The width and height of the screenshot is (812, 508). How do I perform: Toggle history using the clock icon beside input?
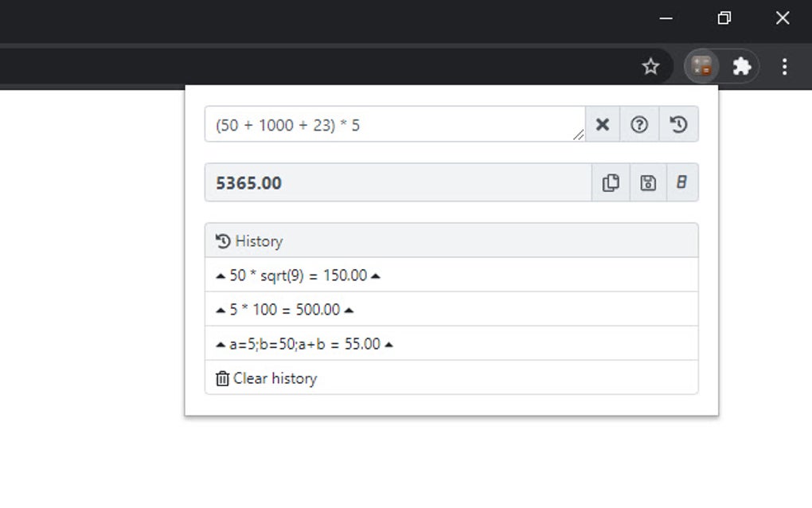tap(678, 124)
